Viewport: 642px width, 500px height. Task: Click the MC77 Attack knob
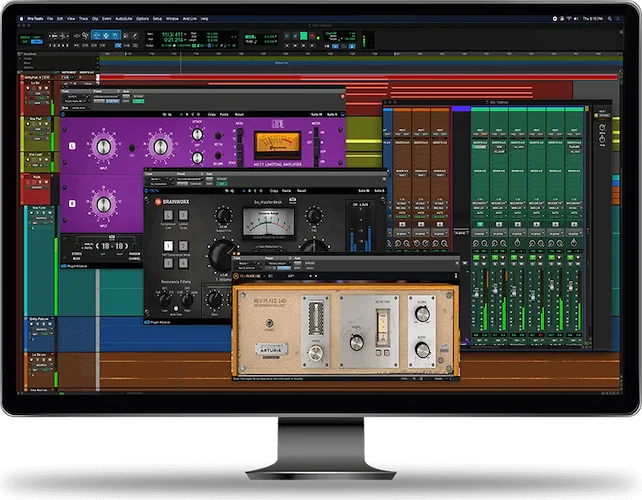click(196, 134)
